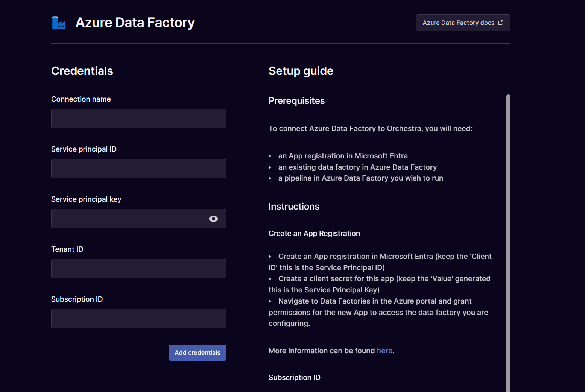Screen dimensions: 585x392
Task: Focus the Tenant ID input field
Action: point(139,269)
